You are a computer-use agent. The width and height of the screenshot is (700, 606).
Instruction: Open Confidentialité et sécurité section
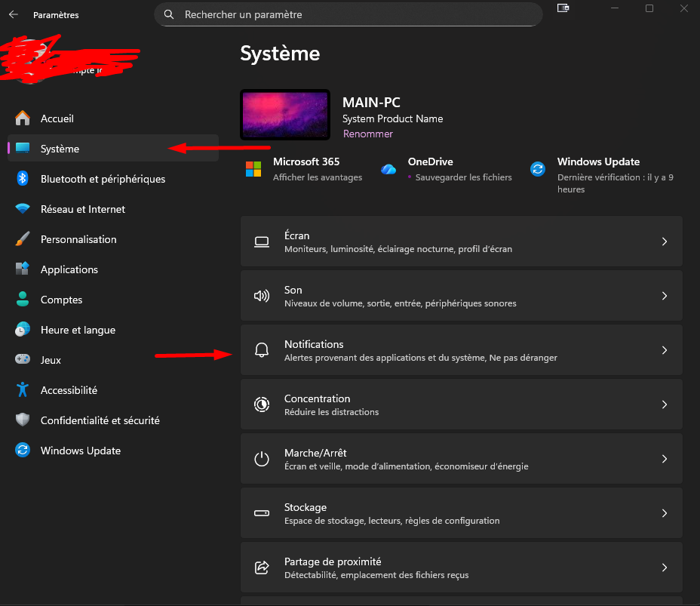tap(113, 420)
